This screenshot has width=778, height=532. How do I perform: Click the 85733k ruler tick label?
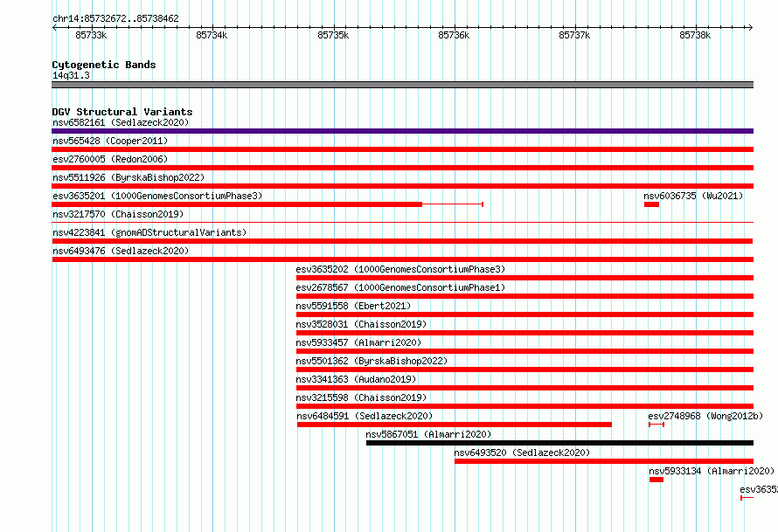tap(91, 35)
